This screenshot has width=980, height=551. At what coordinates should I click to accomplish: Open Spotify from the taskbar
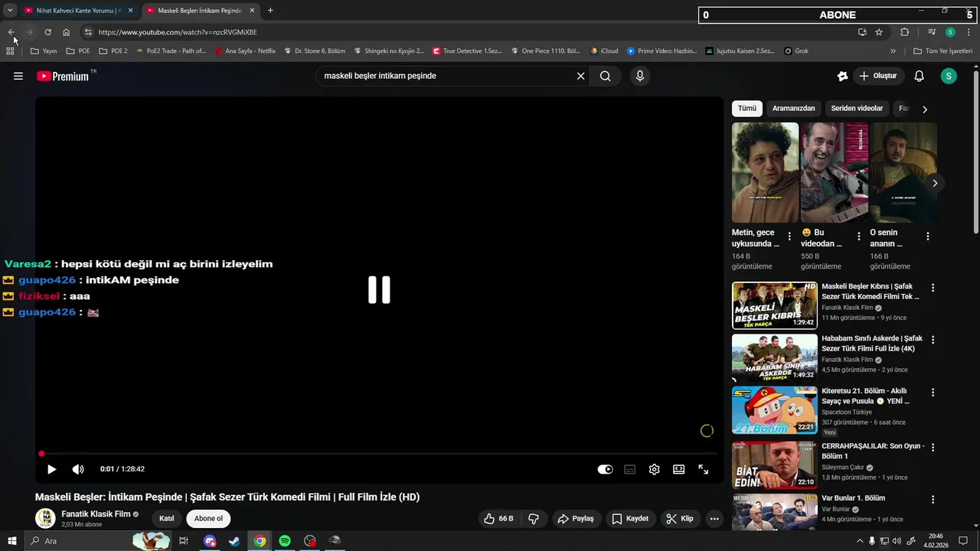coord(285,541)
